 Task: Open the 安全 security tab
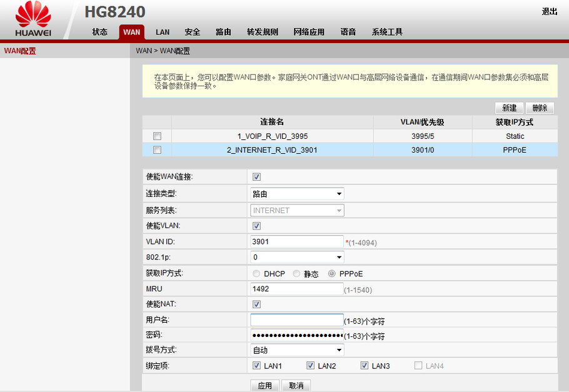click(193, 32)
